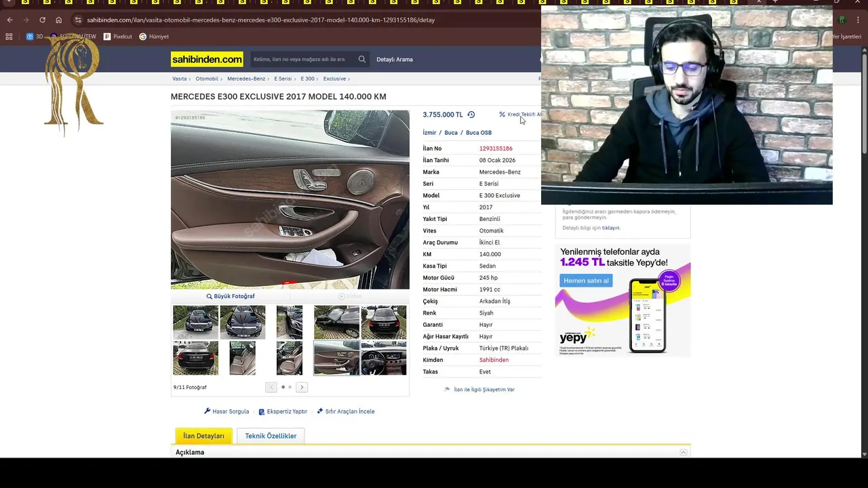Screen dimensions: 868x488
Task: Click the browser forward arrow
Action: (26, 20)
